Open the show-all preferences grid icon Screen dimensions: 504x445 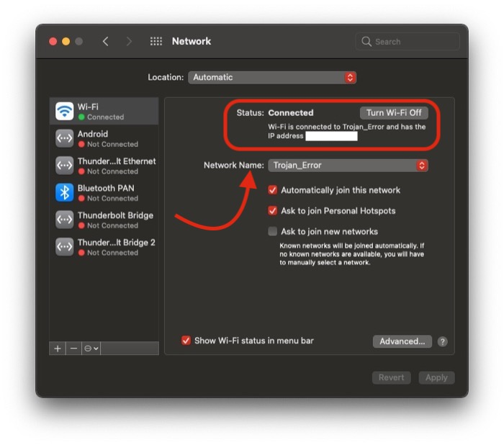(x=156, y=42)
